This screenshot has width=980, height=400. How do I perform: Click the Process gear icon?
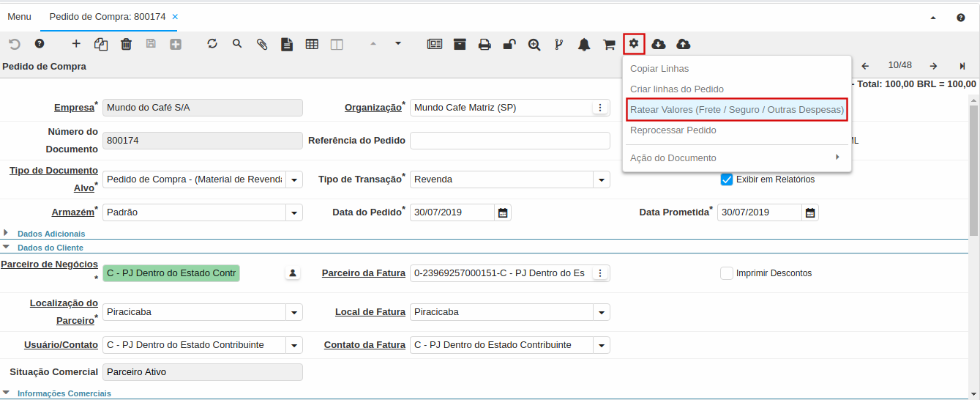634,44
